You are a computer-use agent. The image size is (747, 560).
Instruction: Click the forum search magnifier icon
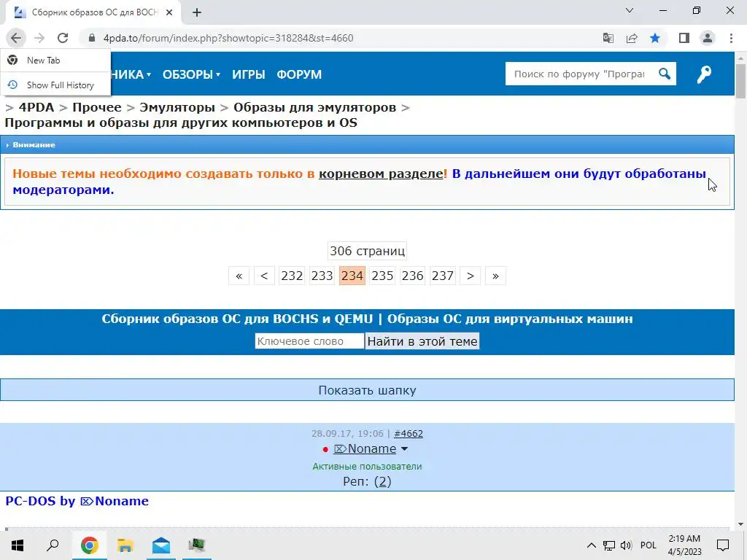click(x=665, y=74)
